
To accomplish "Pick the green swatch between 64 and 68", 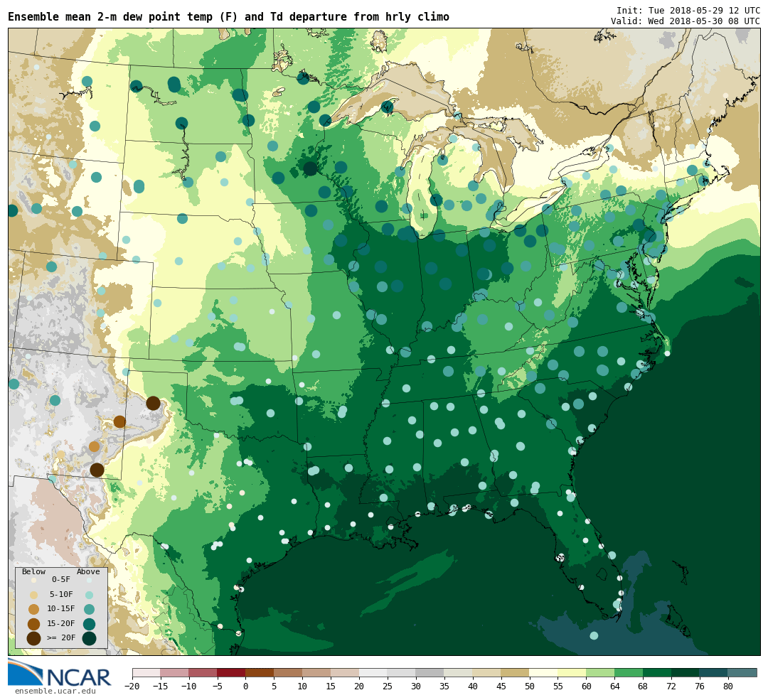I will coord(629,672).
